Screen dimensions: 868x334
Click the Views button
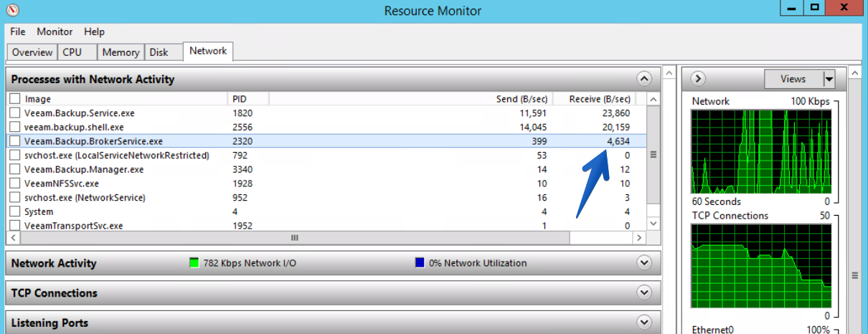(793, 79)
